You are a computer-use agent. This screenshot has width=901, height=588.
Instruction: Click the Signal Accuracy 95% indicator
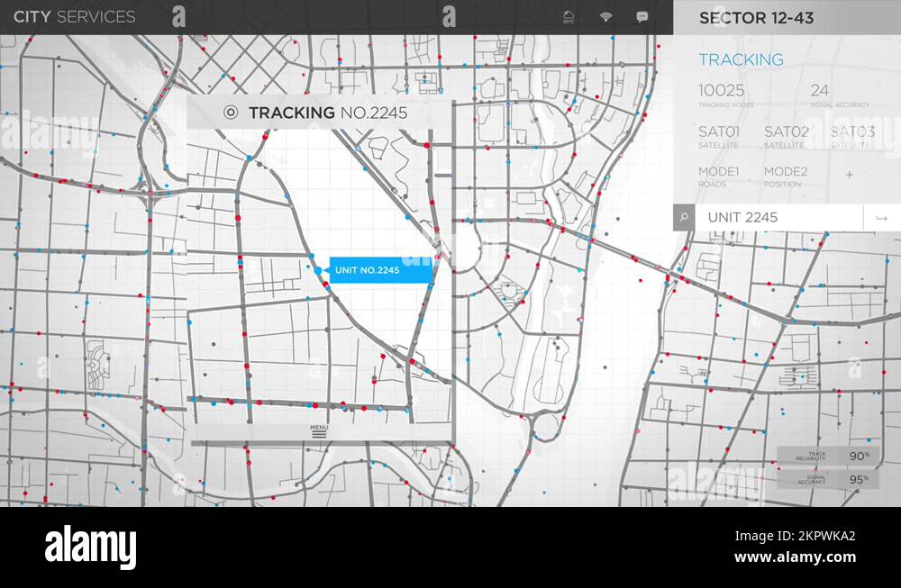(x=828, y=479)
